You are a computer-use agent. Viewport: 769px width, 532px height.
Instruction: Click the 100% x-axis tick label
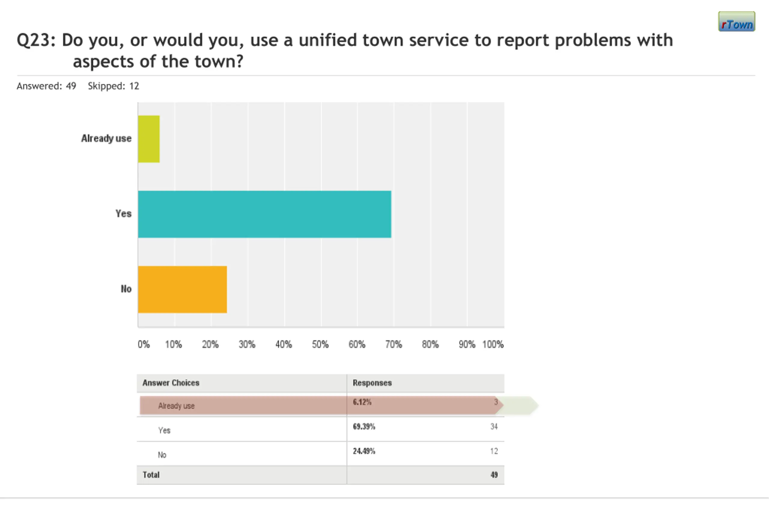point(493,344)
